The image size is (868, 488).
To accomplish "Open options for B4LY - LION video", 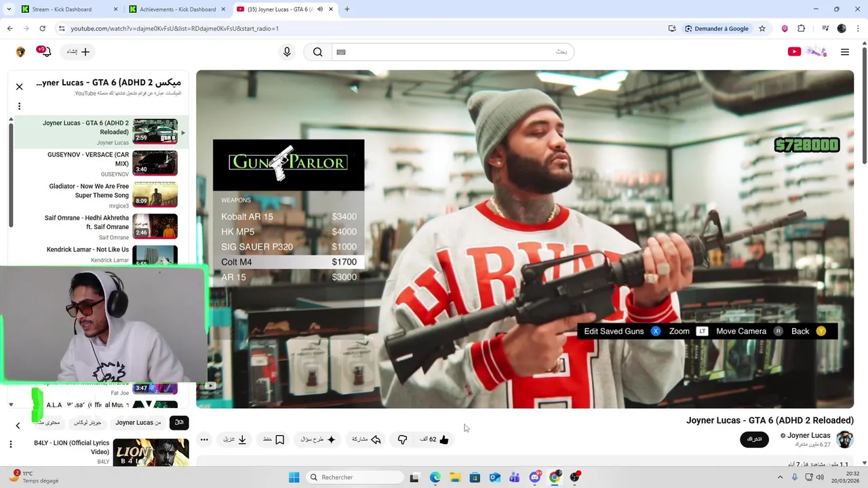I will [10, 444].
